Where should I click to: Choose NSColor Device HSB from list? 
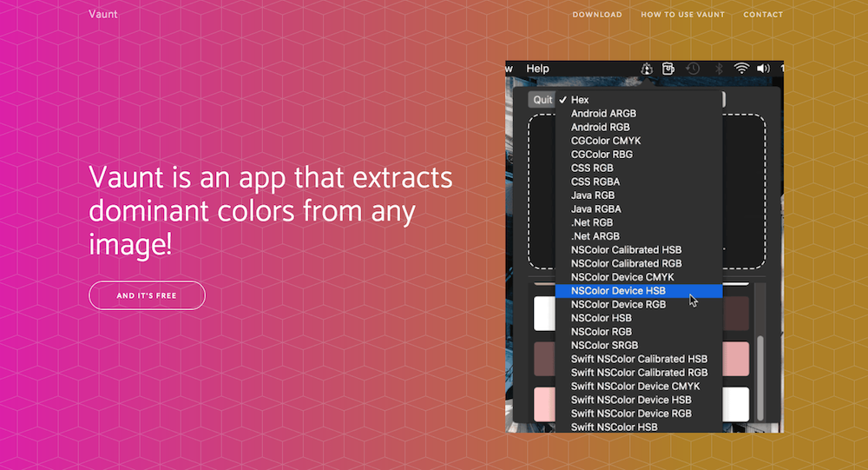coord(618,291)
